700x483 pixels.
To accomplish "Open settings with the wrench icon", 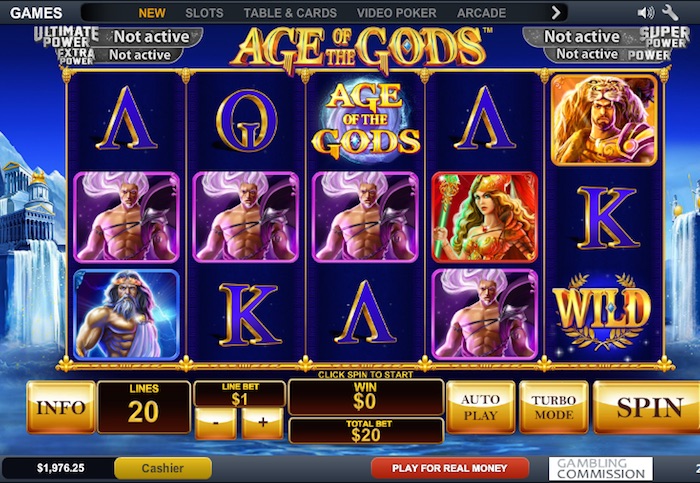I will tap(670, 13).
